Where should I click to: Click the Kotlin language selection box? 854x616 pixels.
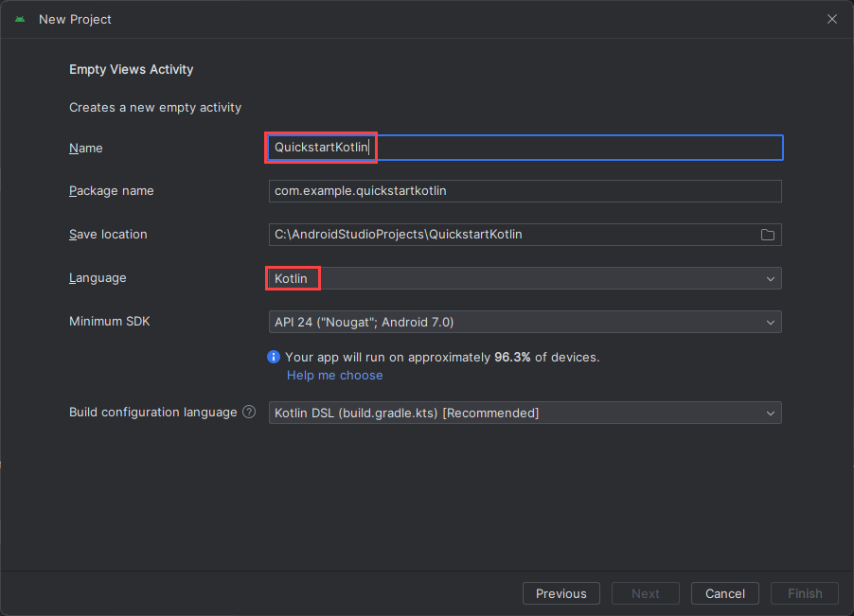pyautogui.click(x=292, y=278)
